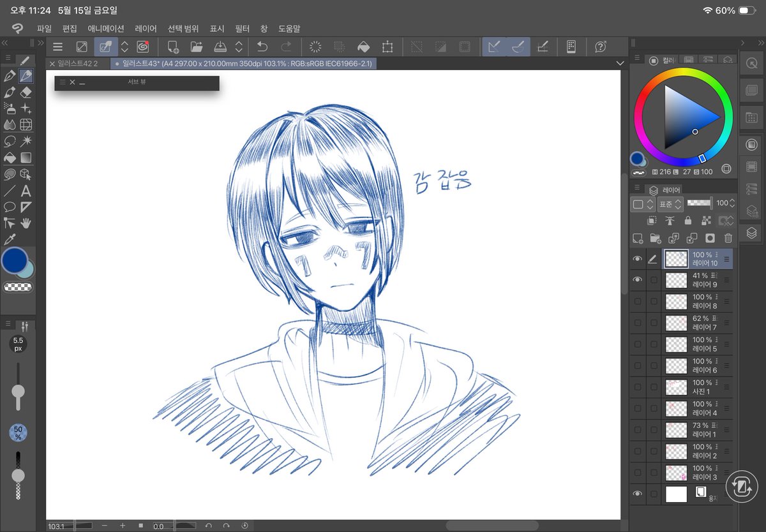
Task: Select the Object operation cube tool
Action: (x=26, y=174)
